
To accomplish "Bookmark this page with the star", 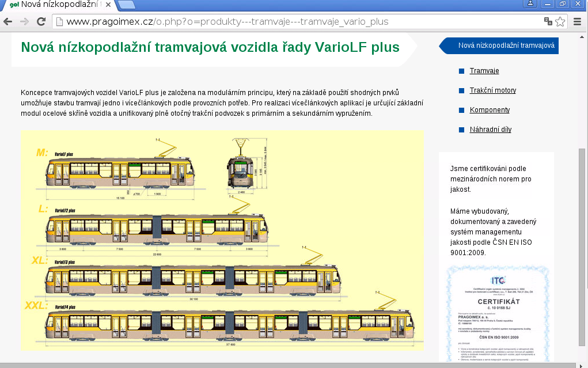I will click(x=560, y=22).
